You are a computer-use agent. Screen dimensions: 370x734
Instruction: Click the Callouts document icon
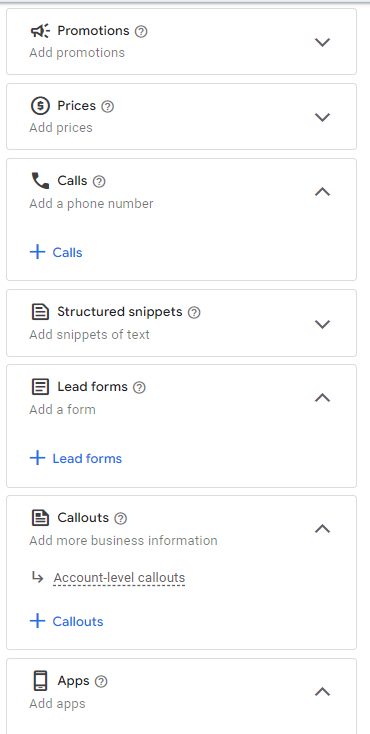pyautogui.click(x=40, y=518)
